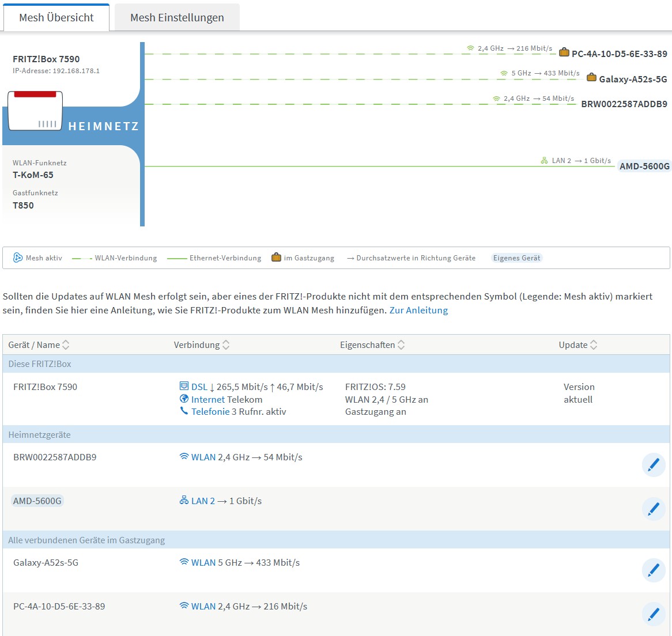
Task: Click the Eigenes Gerät legend badge
Action: (516, 258)
